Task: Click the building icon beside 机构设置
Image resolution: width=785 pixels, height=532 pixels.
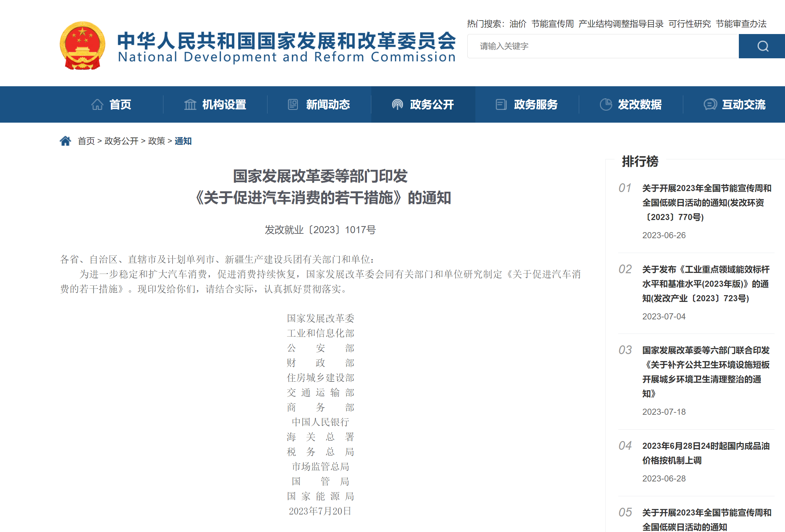Action: tap(190, 104)
